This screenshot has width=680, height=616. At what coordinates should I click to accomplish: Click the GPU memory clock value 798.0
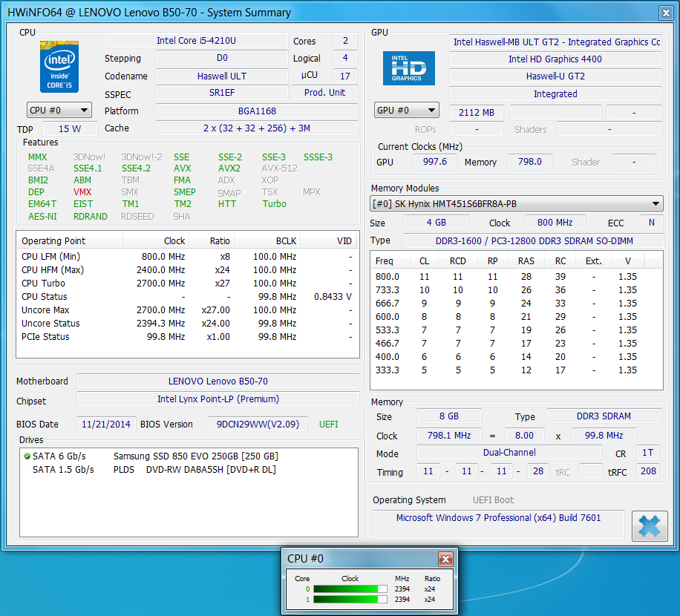[530, 162]
